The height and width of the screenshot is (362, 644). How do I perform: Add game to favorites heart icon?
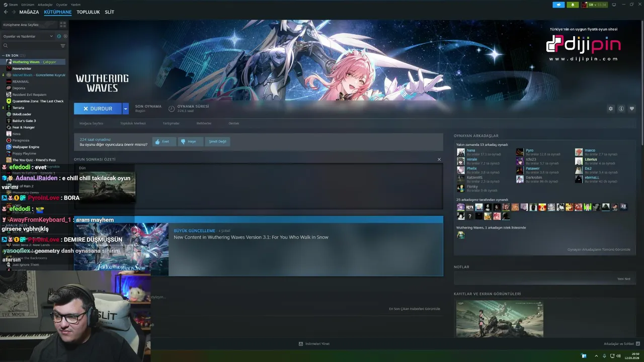point(632,109)
